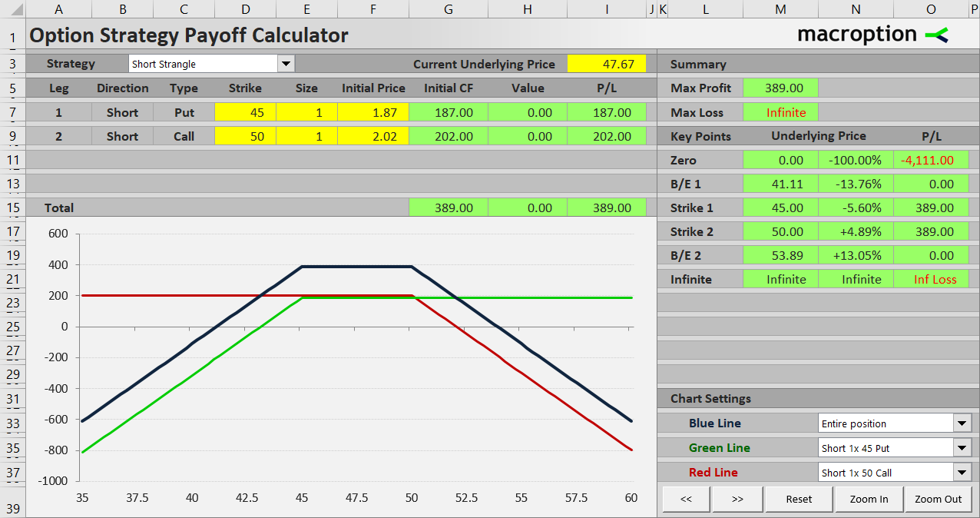Select the Zero P/L cell -4,111.00
Image resolution: width=980 pixels, height=518 pixels.
[931, 160]
